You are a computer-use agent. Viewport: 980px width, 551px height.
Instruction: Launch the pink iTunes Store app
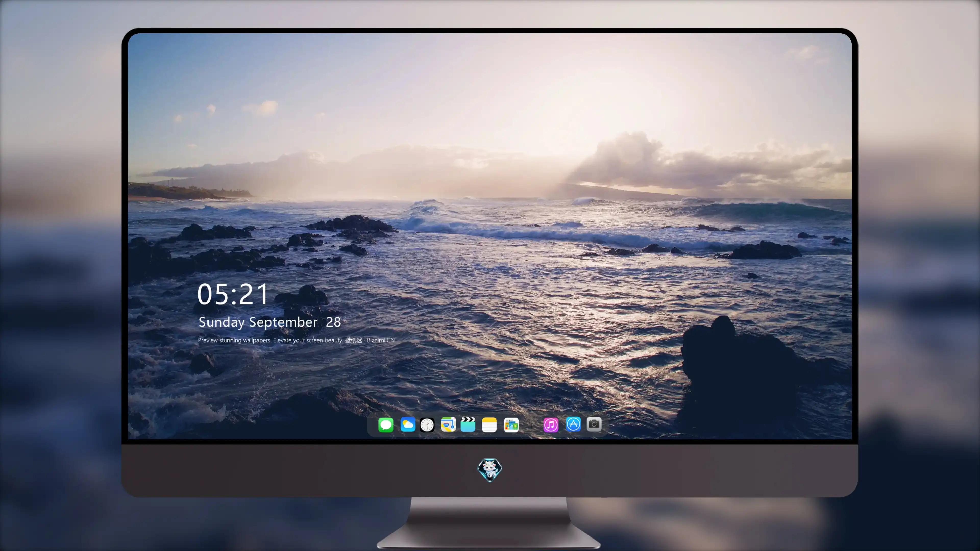[551, 424]
